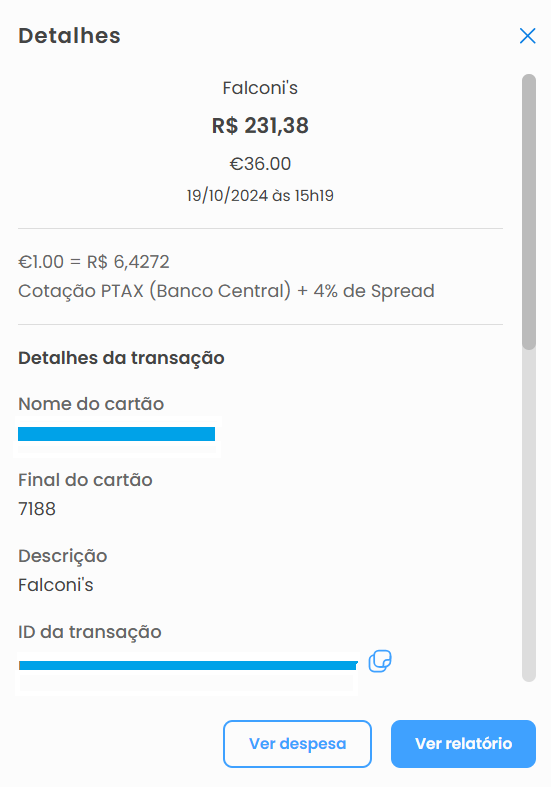
Task: Click the date 19/10/2024 às 15h19
Action: 260,195
